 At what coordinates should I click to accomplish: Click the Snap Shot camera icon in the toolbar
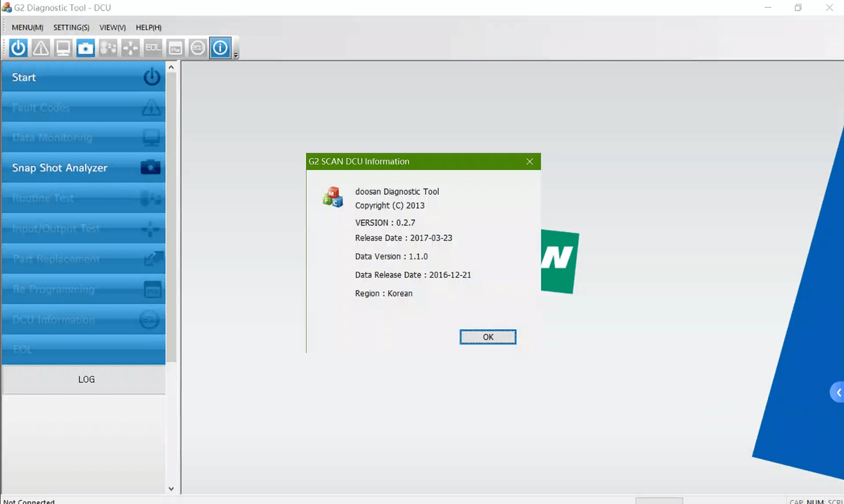click(x=86, y=48)
